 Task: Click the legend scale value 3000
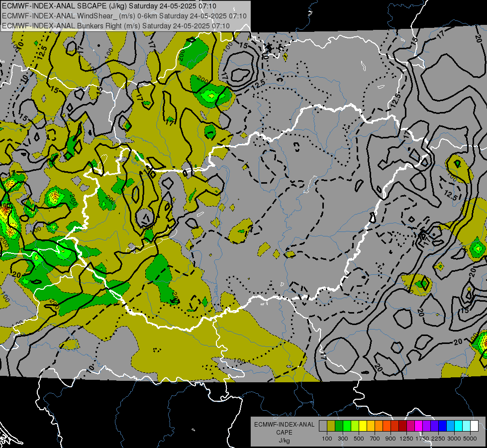point(454,439)
